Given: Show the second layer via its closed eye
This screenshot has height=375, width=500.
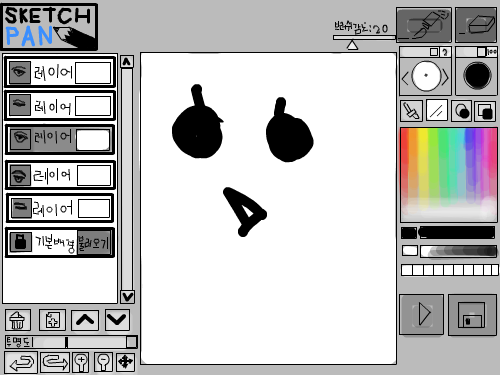Looking at the screenshot, I should click(19, 105).
